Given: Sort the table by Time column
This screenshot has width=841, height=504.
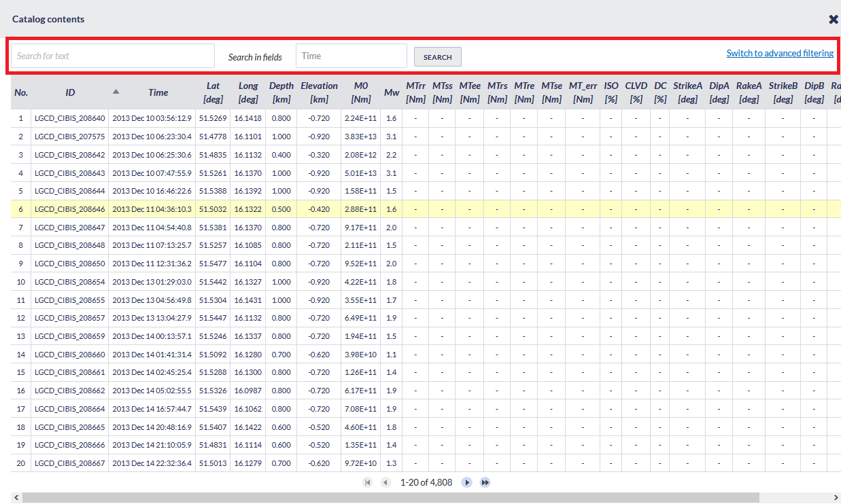Looking at the screenshot, I should point(158,92).
